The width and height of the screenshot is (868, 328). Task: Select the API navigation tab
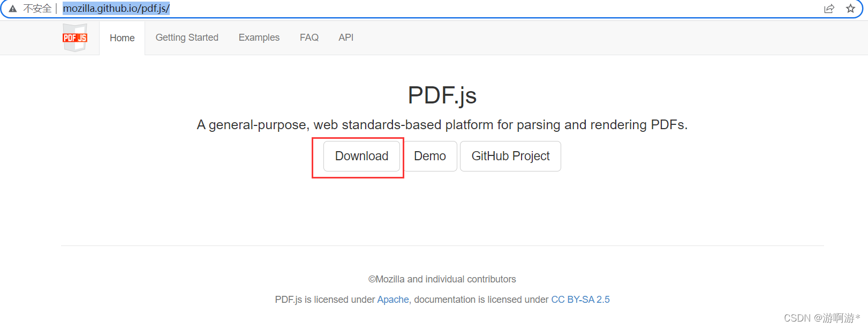345,38
